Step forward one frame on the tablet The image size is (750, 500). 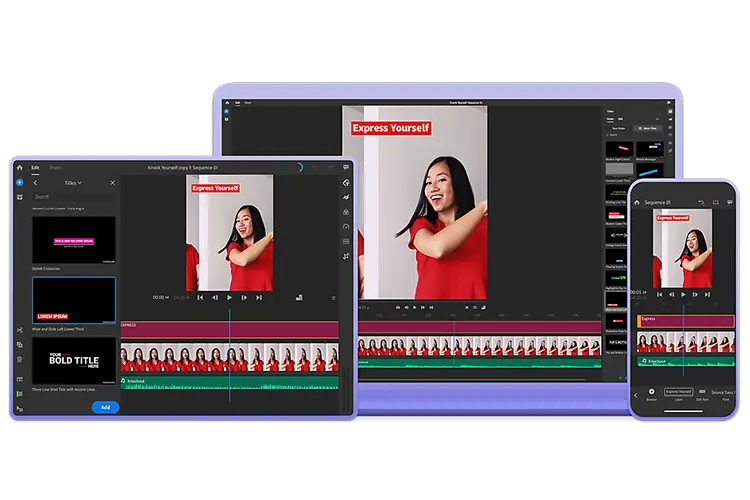[x=244, y=298]
